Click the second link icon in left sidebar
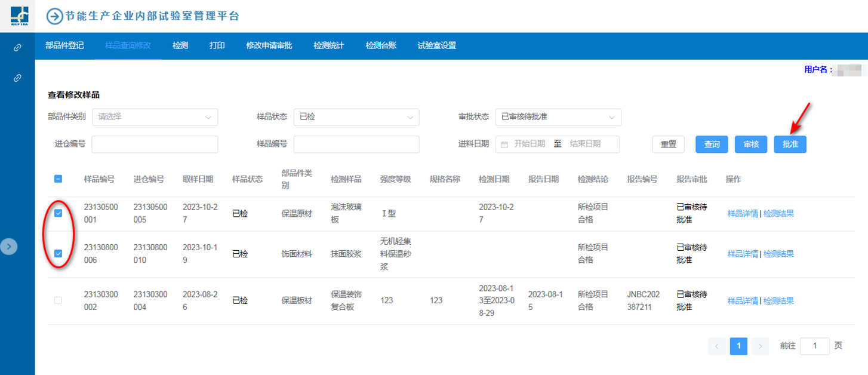Viewport: 868px width, 375px height. 17,78
